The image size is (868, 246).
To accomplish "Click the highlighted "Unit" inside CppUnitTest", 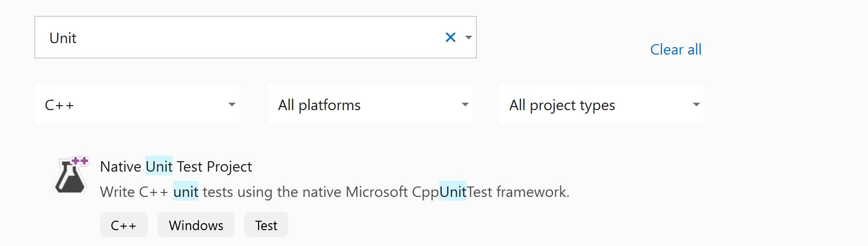I will pyautogui.click(x=453, y=192).
